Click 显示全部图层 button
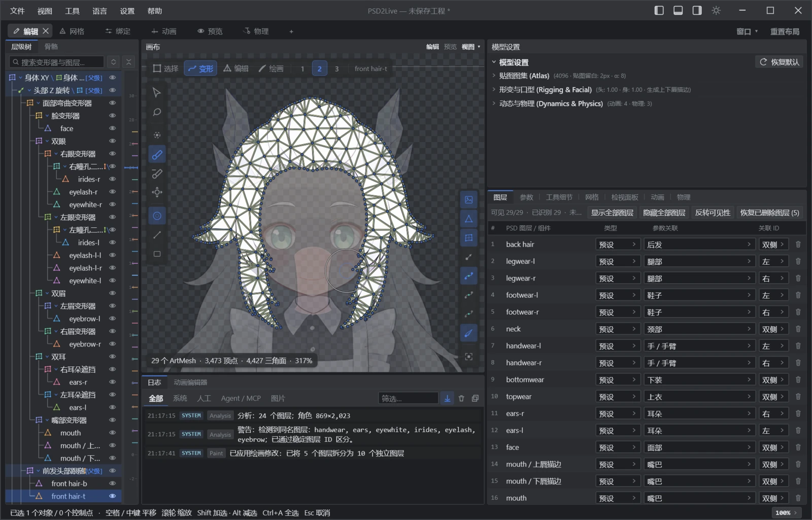The width and height of the screenshot is (812, 520). point(612,213)
